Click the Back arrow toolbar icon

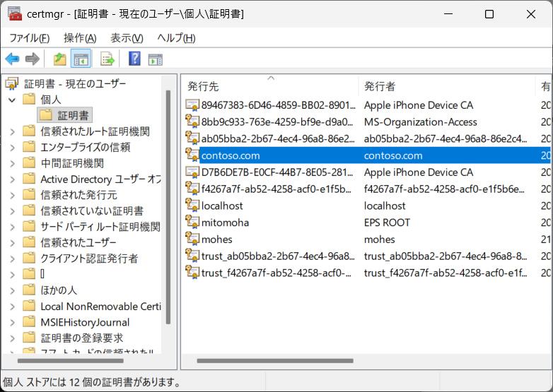tap(12, 59)
